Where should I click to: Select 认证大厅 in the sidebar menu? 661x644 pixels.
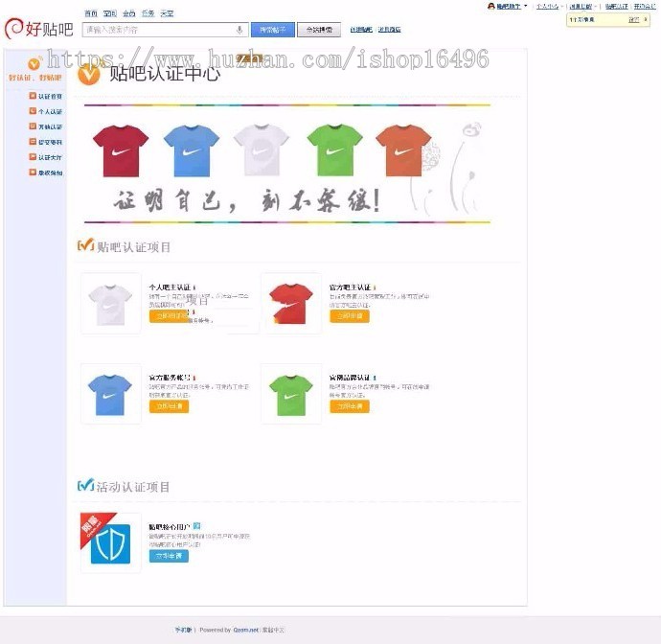click(50, 157)
